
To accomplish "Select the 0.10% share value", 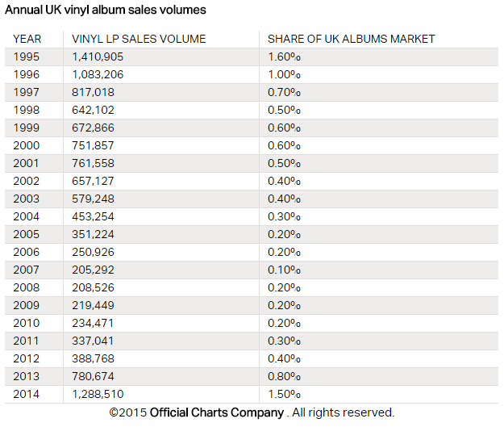I will tap(284, 270).
